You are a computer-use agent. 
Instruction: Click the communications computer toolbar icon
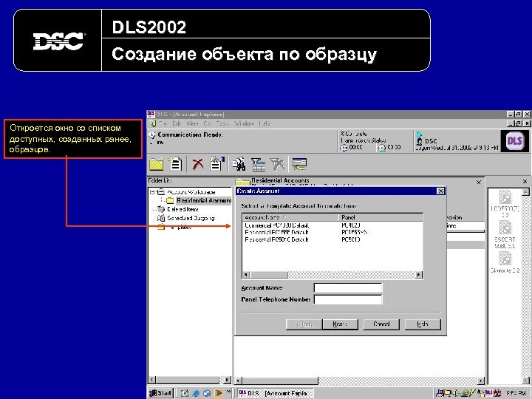299,164
